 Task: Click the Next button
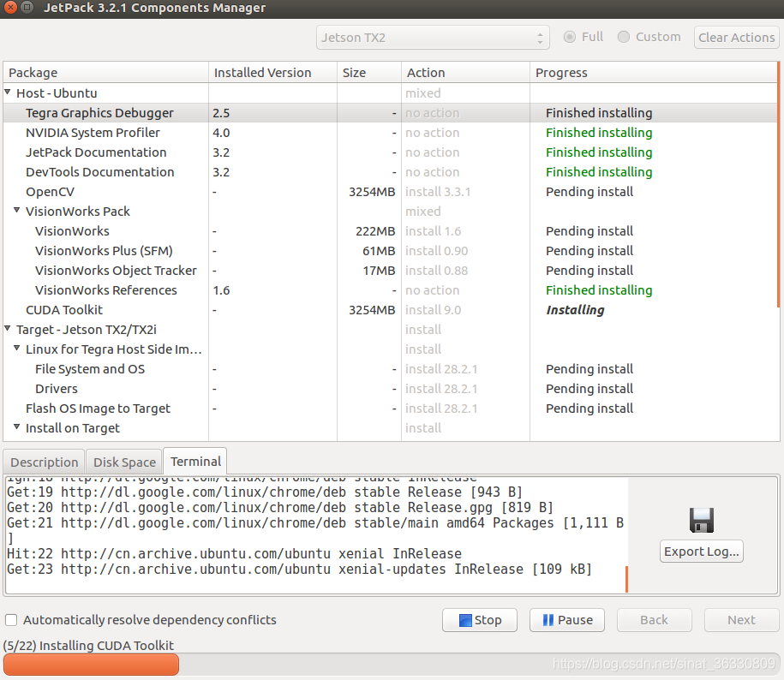click(x=741, y=620)
